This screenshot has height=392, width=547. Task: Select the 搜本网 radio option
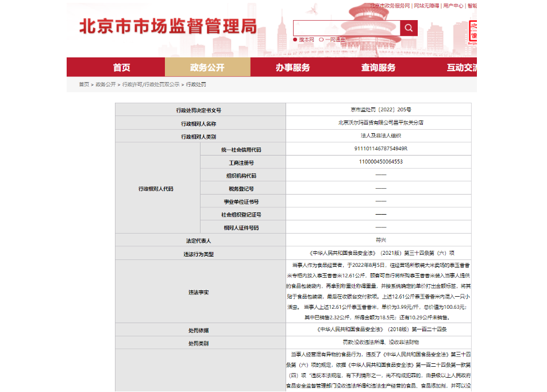(296, 40)
